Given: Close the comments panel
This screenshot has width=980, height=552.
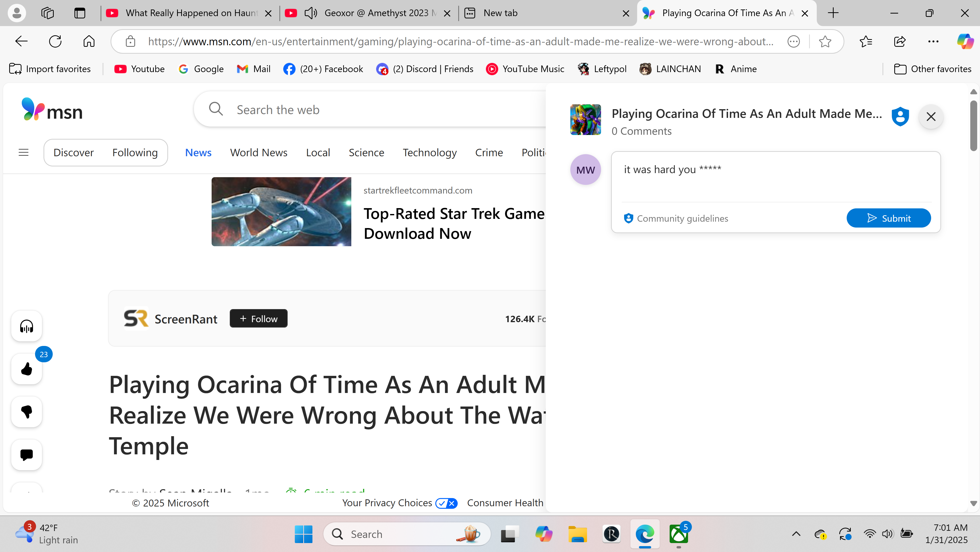Looking at the screenshot, I should click(931, 116).
